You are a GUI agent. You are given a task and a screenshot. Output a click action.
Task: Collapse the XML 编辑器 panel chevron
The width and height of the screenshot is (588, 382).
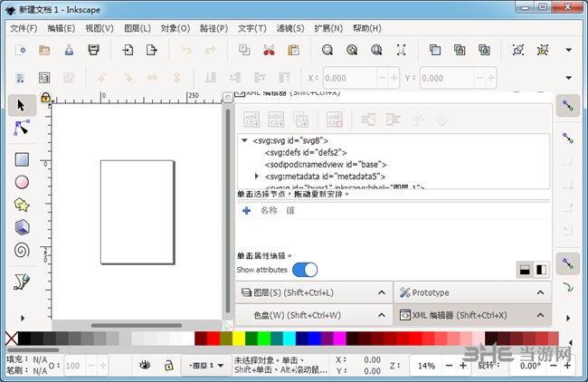(x=540, y=315)
